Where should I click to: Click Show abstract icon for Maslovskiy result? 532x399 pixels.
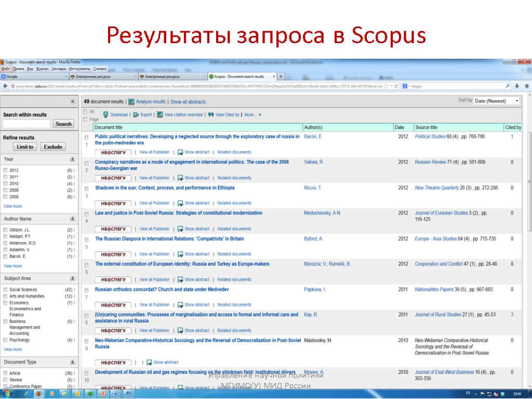click(149, 362)
